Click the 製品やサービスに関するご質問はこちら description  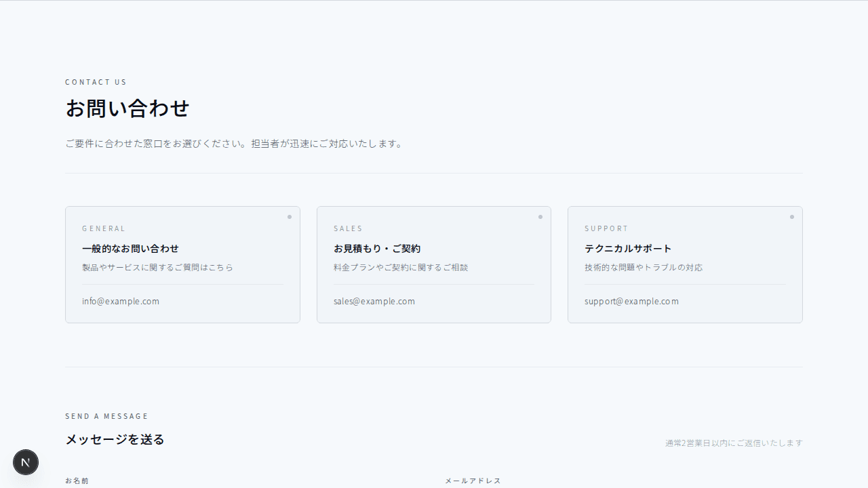click(157, 268)
